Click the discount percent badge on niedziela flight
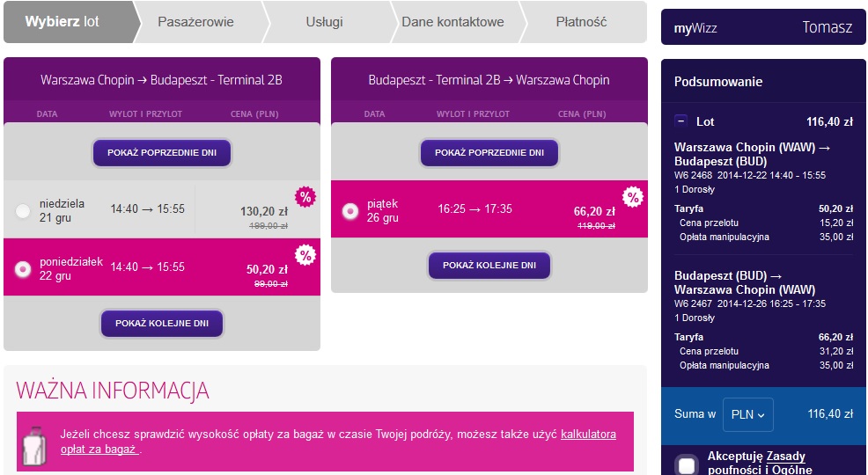Viewport: 868px width, 475px height. [x=305, y=197]
